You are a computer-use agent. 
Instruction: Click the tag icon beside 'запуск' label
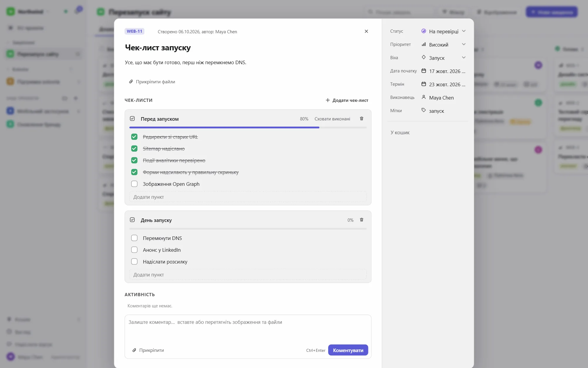424,110
